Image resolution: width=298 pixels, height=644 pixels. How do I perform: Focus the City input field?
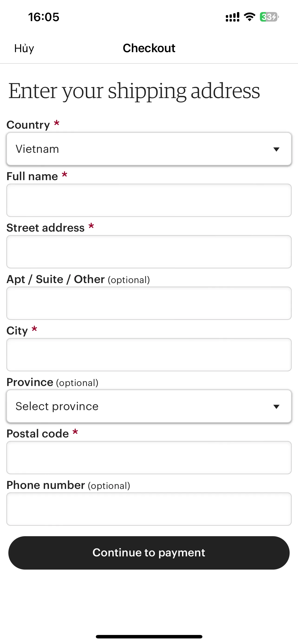point(149,355)
